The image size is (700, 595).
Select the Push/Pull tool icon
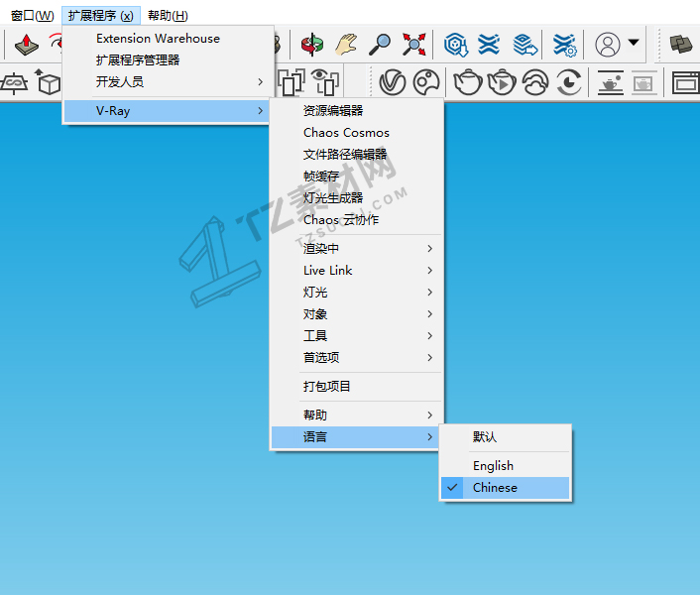click(x=27, y=45)
